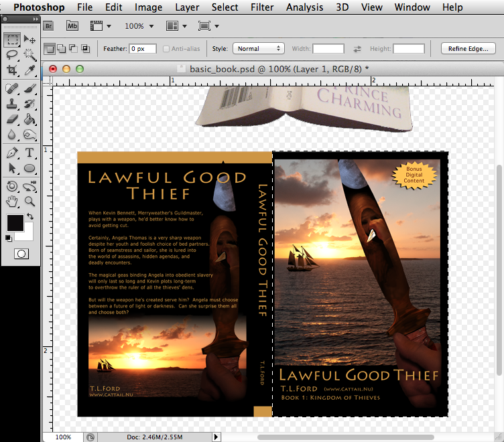The width and height of the screenshot is (504, 442).
Task: Select the Type tool
Action: [29, 153]
